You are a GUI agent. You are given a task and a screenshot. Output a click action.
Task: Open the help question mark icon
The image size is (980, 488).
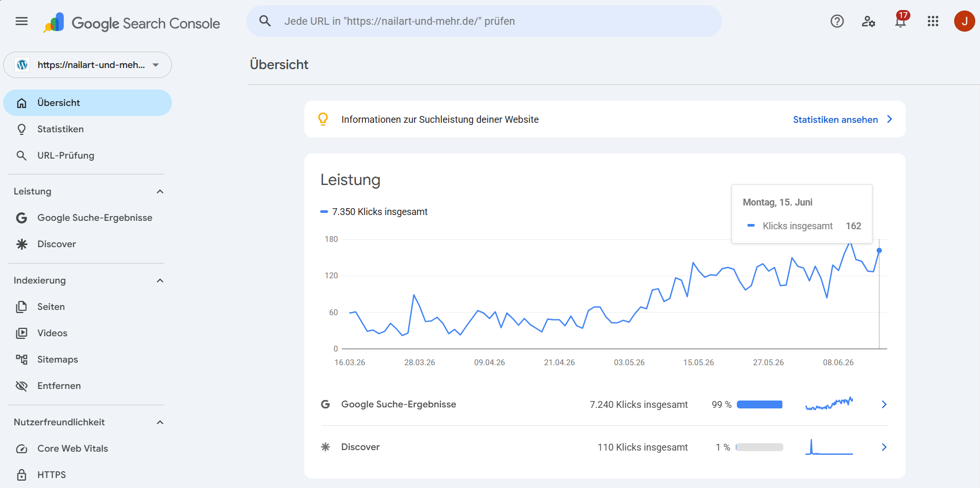click(837, 21)
